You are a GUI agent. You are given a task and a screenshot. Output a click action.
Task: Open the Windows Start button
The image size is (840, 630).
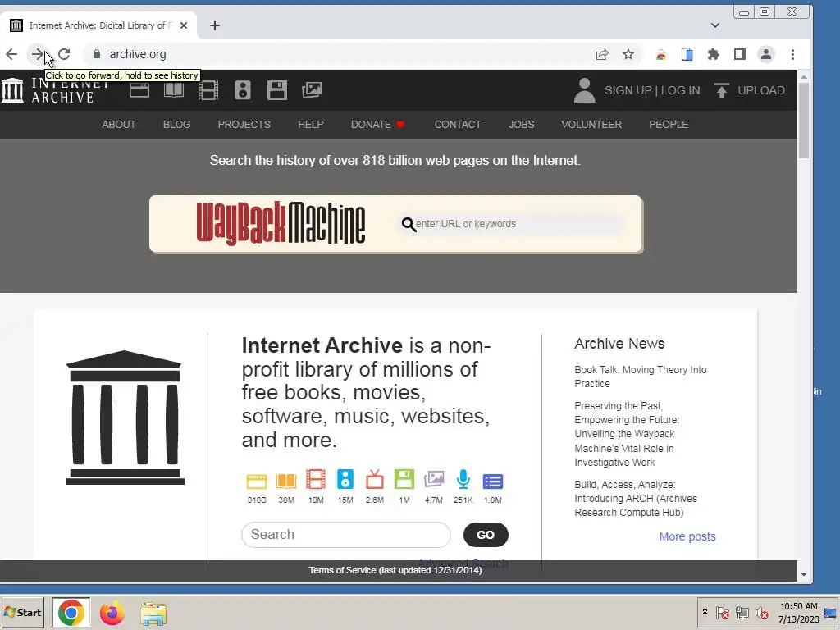coord(22,612)
